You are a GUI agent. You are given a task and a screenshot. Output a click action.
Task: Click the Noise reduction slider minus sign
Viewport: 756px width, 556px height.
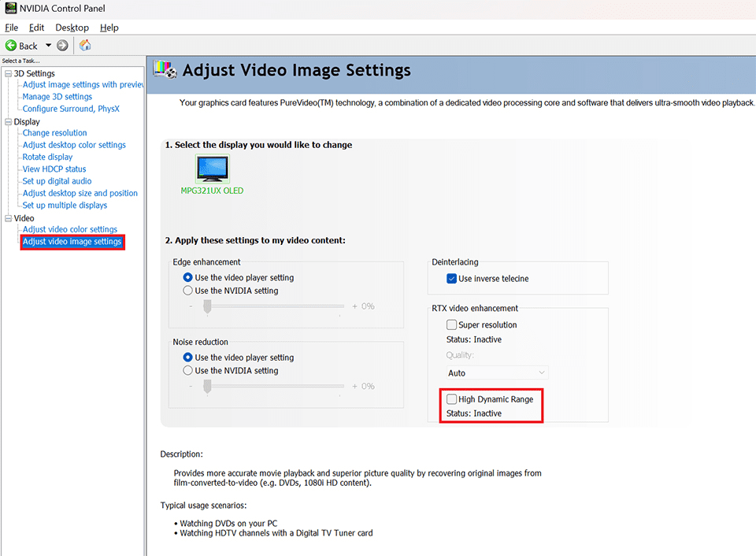coord(191,386)
